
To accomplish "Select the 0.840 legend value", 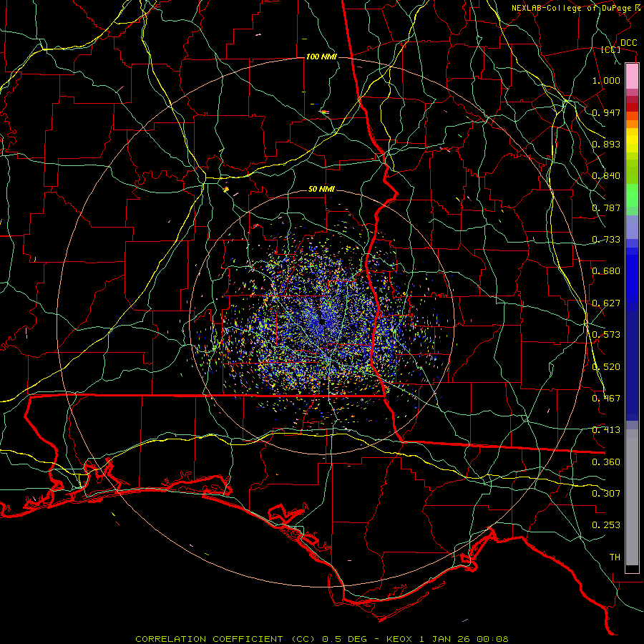I will (x=606, y=176).
